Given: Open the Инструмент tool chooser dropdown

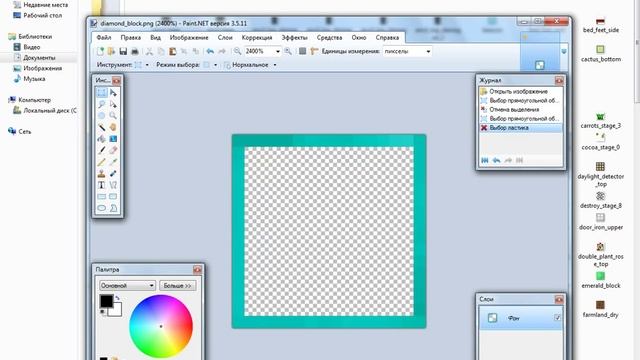Looking at the screenshot, I should pos(147,65).
